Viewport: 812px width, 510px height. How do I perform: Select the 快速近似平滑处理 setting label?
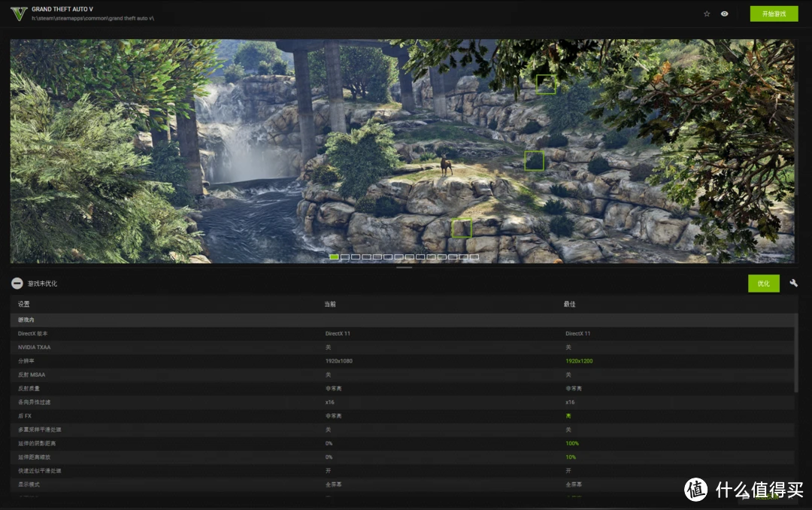tap(39, 471)
